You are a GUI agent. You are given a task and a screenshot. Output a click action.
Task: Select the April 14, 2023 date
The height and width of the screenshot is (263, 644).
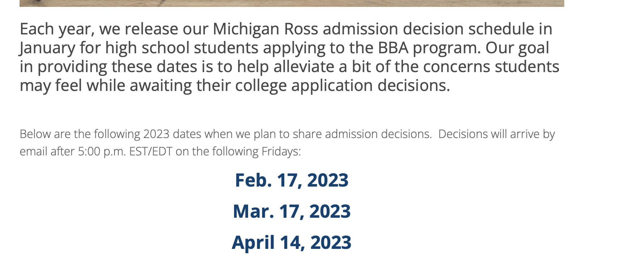(292, 242)
